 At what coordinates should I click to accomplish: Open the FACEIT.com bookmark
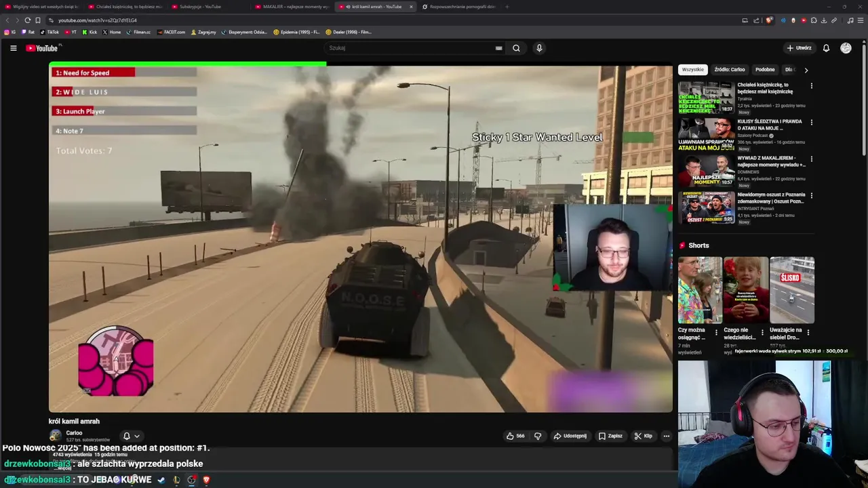point(171,32)
